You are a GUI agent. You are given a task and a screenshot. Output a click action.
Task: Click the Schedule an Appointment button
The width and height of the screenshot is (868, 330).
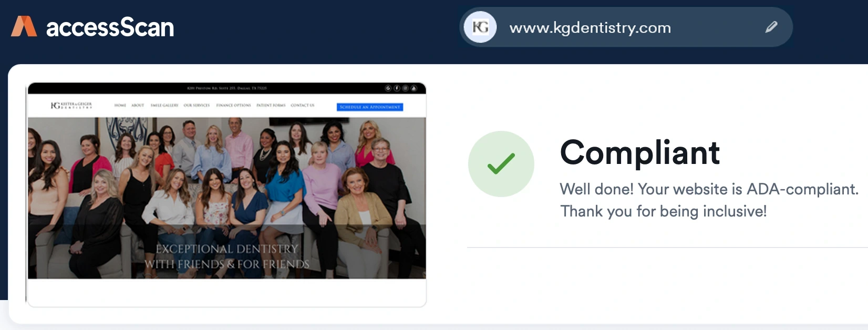(x=370, y=107)
